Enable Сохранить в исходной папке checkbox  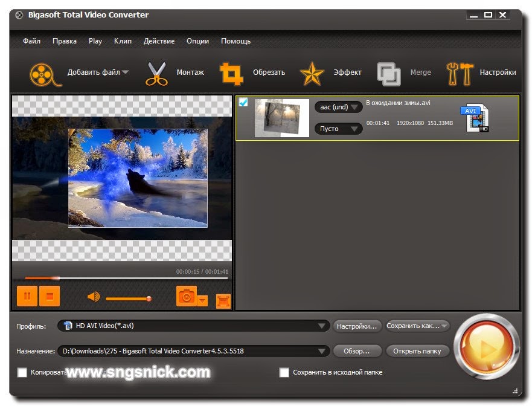click(x=284, y=372)
